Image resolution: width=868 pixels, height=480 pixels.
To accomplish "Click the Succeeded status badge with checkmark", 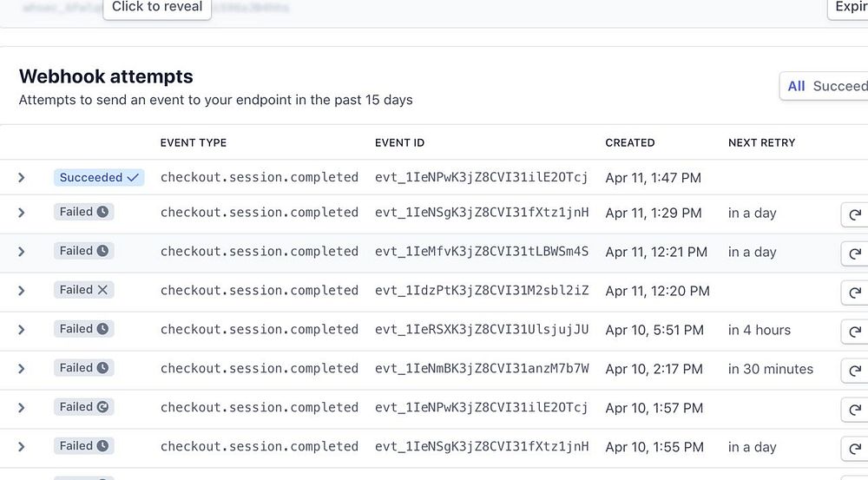I will (99, 177).
